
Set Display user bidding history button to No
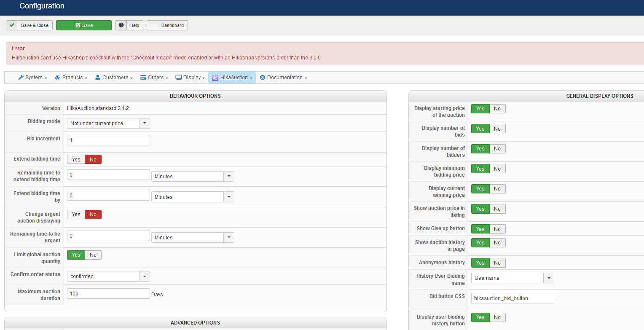[x=497, y=317]
